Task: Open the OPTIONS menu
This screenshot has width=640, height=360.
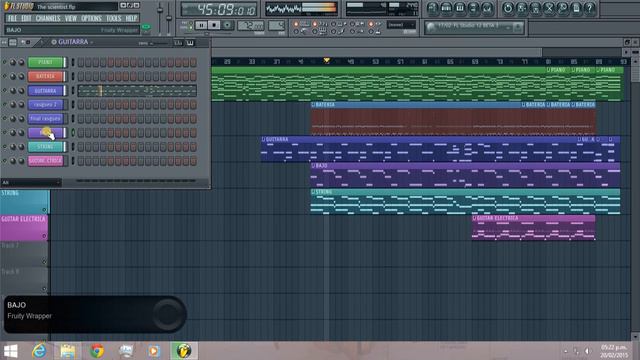Action: pos(91,18)
